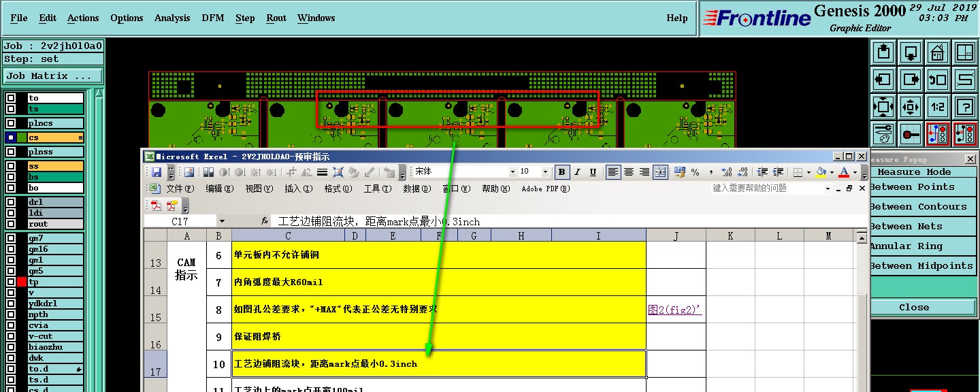This screenshot has width=980, height=392.
Task: Toggle the checkbox for layer to
Action: pyautogui.click(x=10, y=98)
